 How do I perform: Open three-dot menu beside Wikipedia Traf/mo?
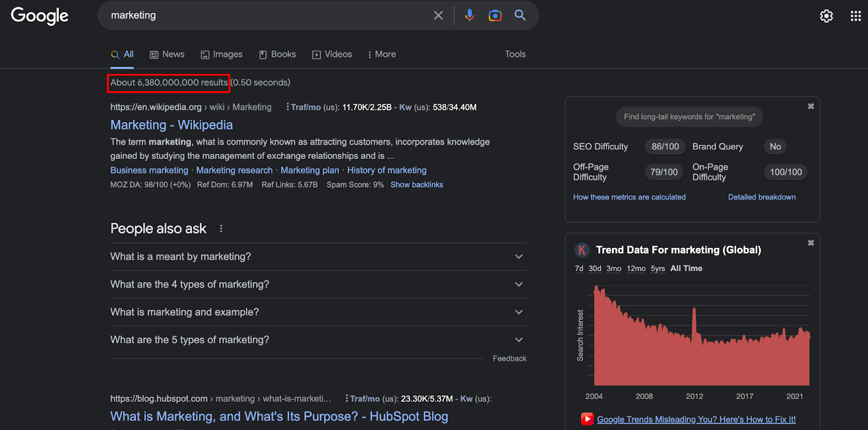(288, 107)
